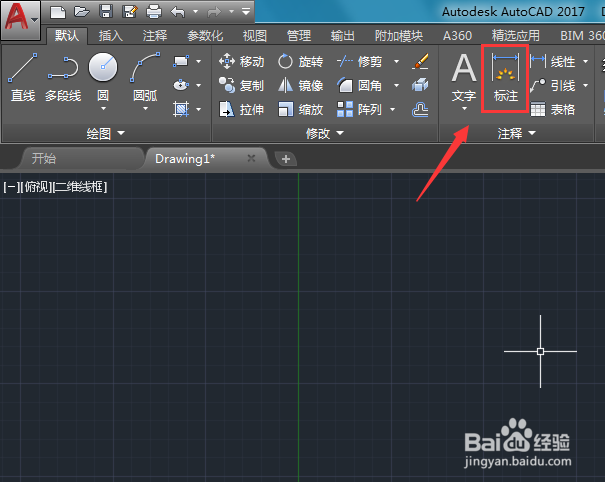Click the explode tool icon
The width and height of the screenshot is (605, 482).
(420, 85)
